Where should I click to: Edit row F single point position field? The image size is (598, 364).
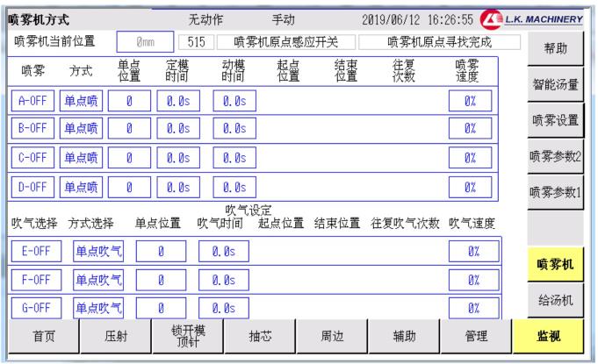tap(161, 280)
